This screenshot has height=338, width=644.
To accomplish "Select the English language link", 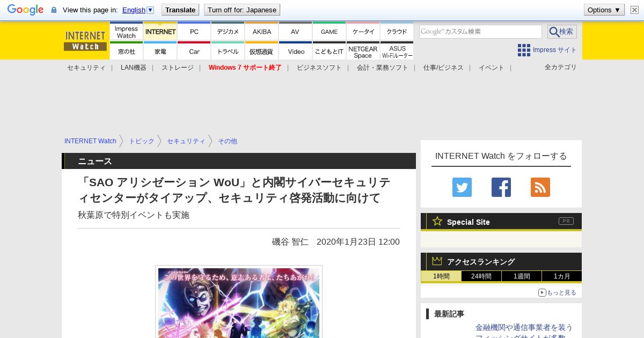I will pos(134,10).
